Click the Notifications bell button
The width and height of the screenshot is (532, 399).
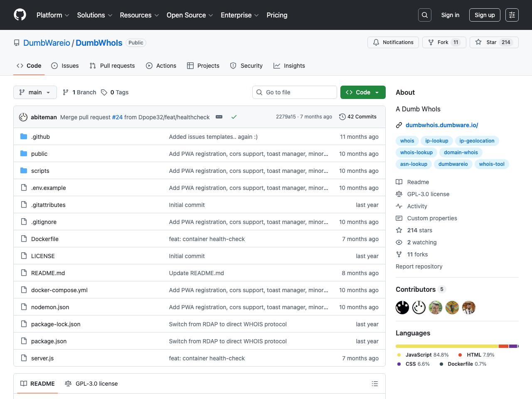click(393, 42)
